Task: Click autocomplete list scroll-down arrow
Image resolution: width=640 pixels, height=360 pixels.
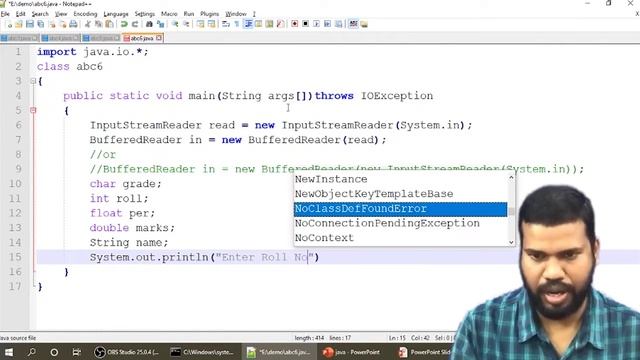Action: (x=511, y=242)
